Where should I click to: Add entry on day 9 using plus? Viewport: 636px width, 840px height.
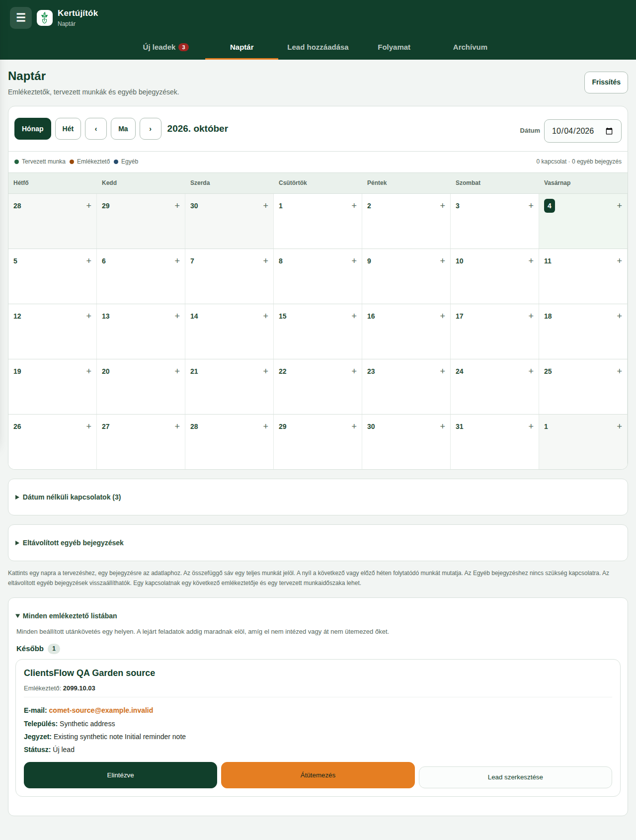tap(443, 261)
